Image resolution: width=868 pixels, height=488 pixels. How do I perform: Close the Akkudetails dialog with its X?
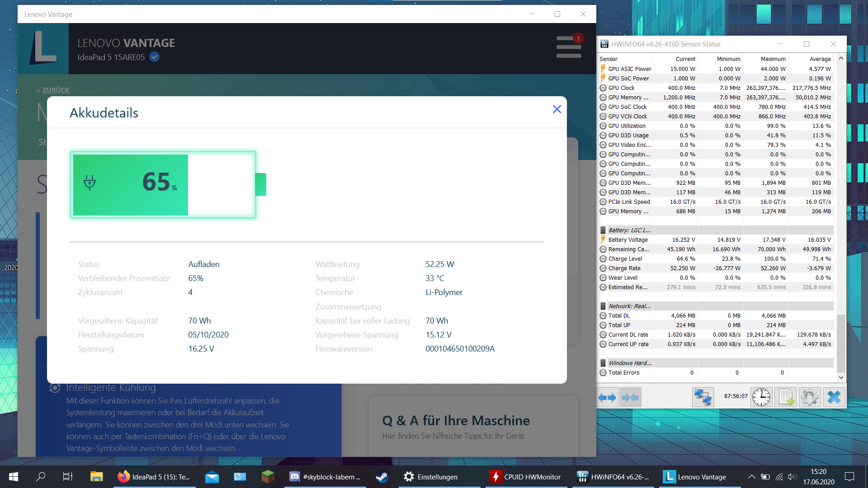(557, 109)
